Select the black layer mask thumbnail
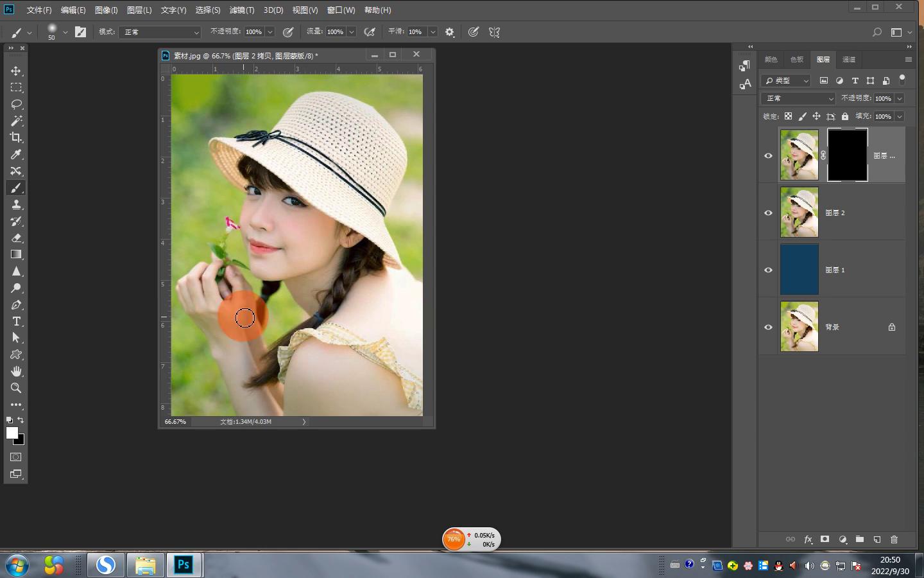The image size is (924, 578). click(847, 155)
